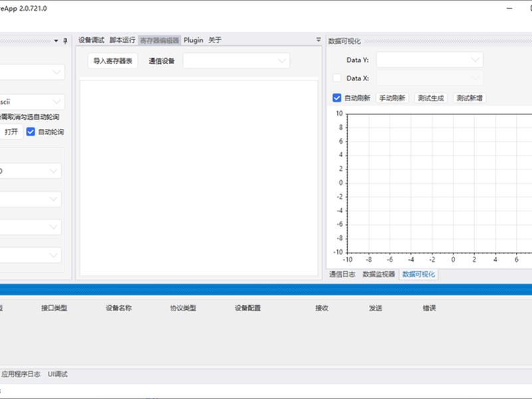
Task: Open the UI调试 tab
Action: (x=58, y=374)
